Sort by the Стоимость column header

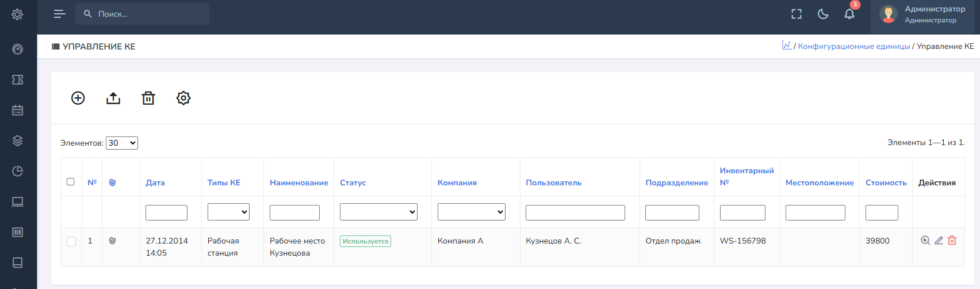tap(886, 182)
